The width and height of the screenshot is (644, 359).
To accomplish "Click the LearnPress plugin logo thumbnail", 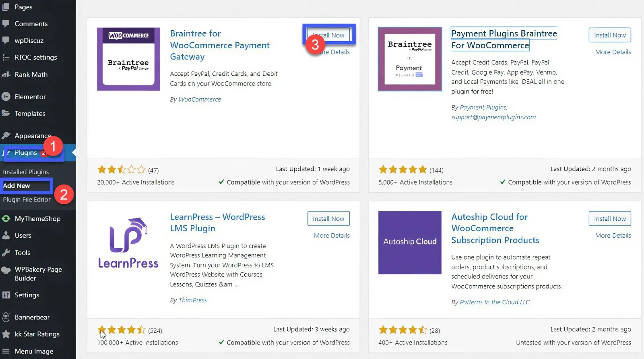I will click(128, 242).
